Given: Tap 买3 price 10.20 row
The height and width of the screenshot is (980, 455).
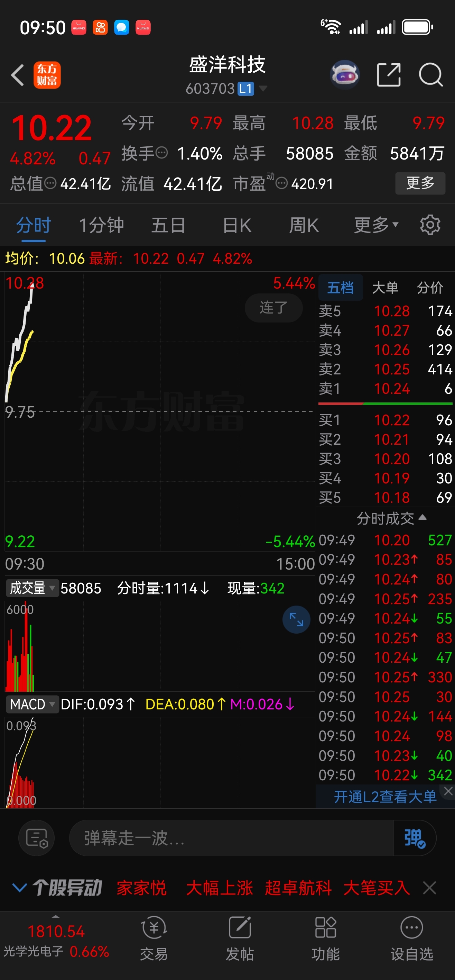Looking at the screenshot, I should tap(386, 459).
